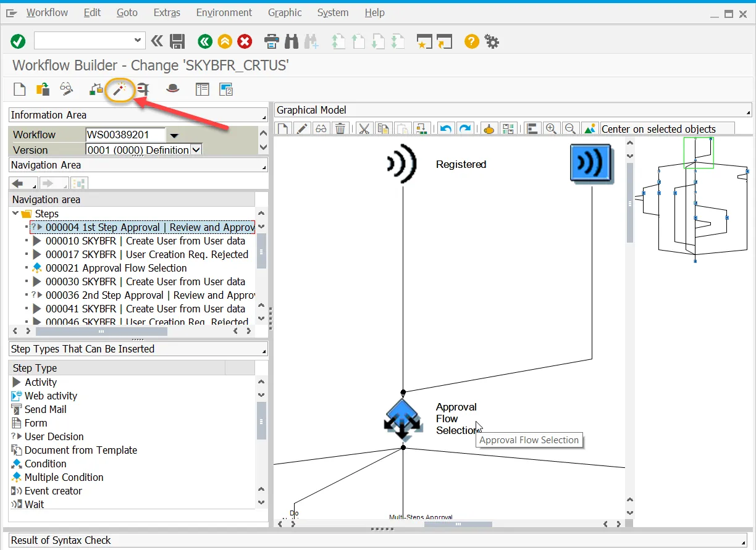Image resolution: width=756 pixels, height=550 pixels.
Task: Select step 000010 Create User from User data
Action: point(145,241)
